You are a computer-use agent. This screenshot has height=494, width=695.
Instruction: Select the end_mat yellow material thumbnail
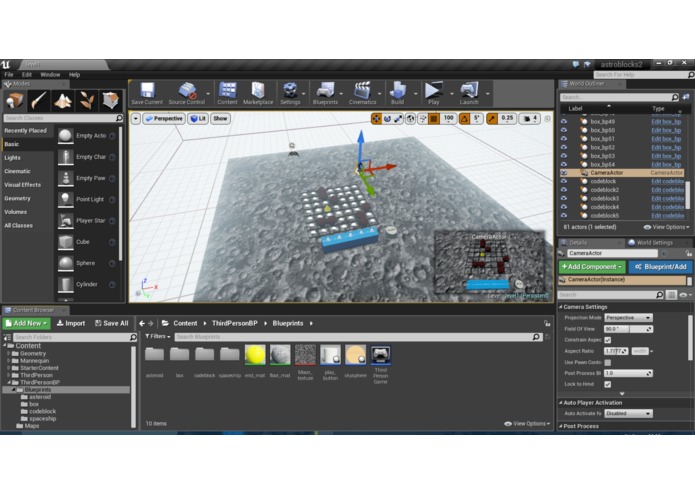coord(255,355)
